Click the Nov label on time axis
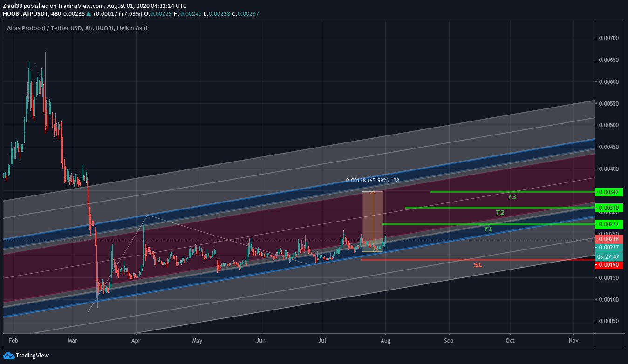The width and height of the screenshot is (628, 364). (573, 341)
